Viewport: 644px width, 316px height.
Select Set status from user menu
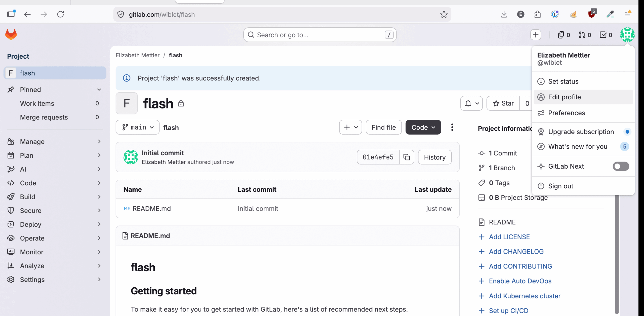click(583, 82)
